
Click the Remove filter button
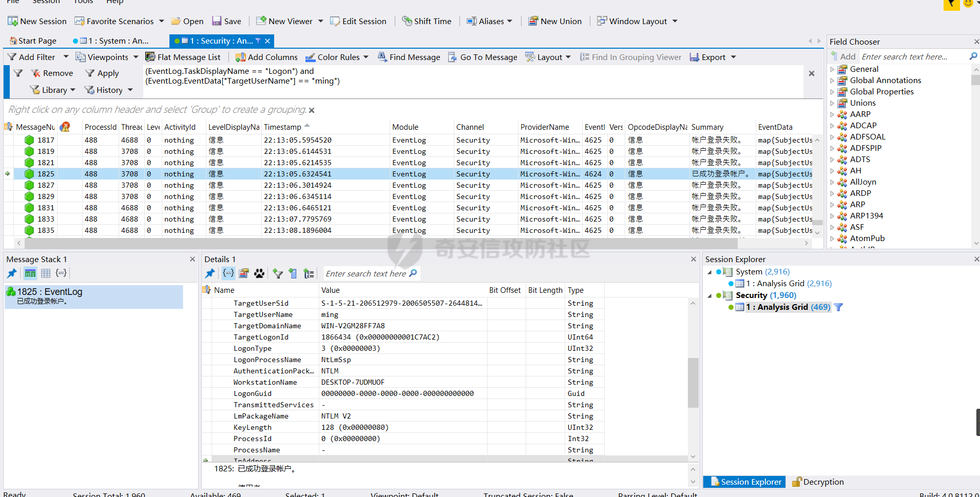coord(52,73)
